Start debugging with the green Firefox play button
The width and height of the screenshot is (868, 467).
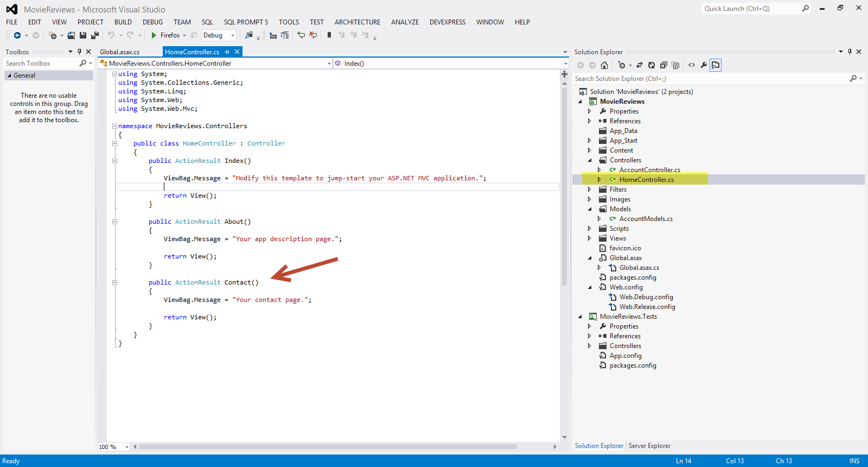(x=165, y=35)
